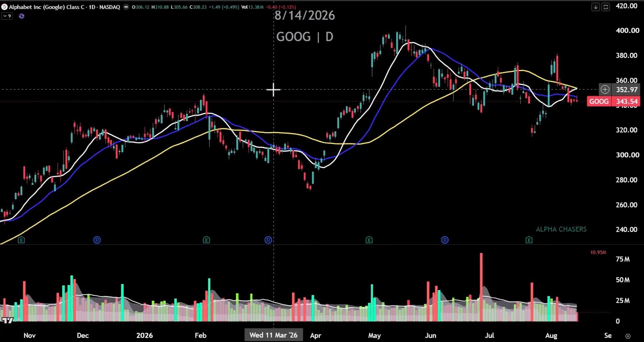Click the 360.00 price scale label
Viewport: 644px width, 342px height.
point(627,80)
